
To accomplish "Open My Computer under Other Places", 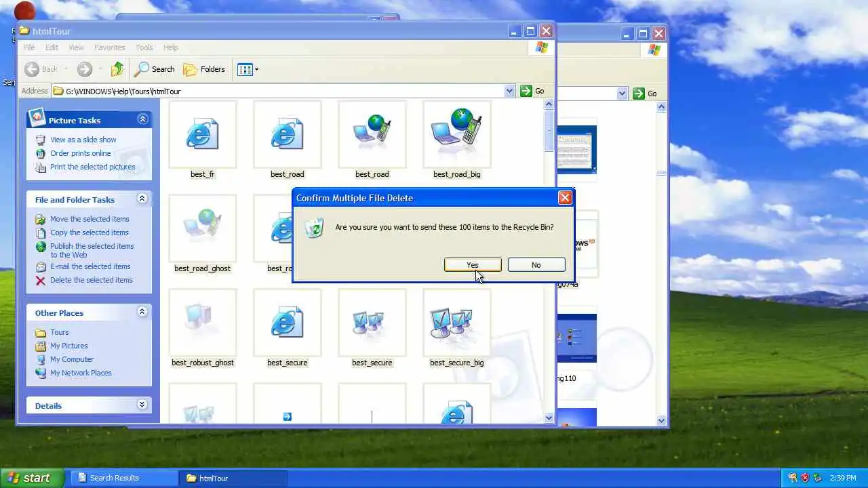I will pos(71,359).
